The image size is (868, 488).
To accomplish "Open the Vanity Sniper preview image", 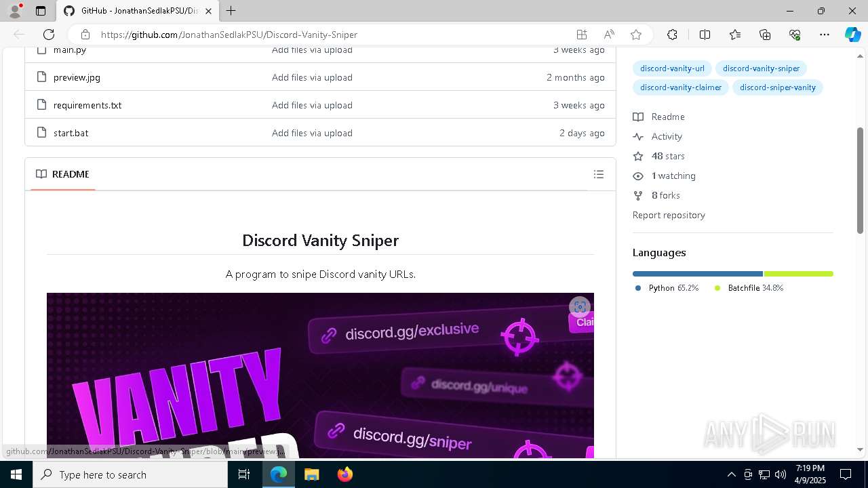I will click(320, 375).
